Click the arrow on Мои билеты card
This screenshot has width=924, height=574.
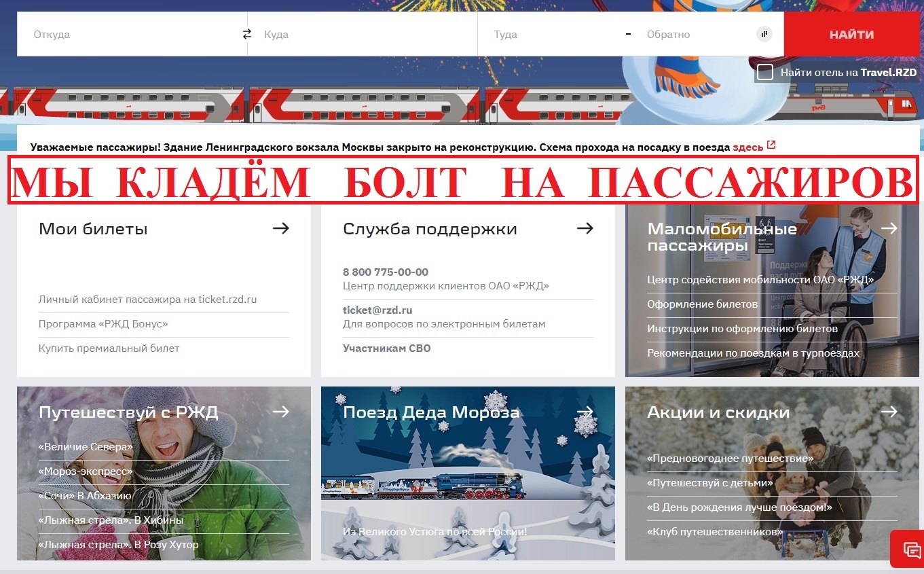(x=281, y=228)
